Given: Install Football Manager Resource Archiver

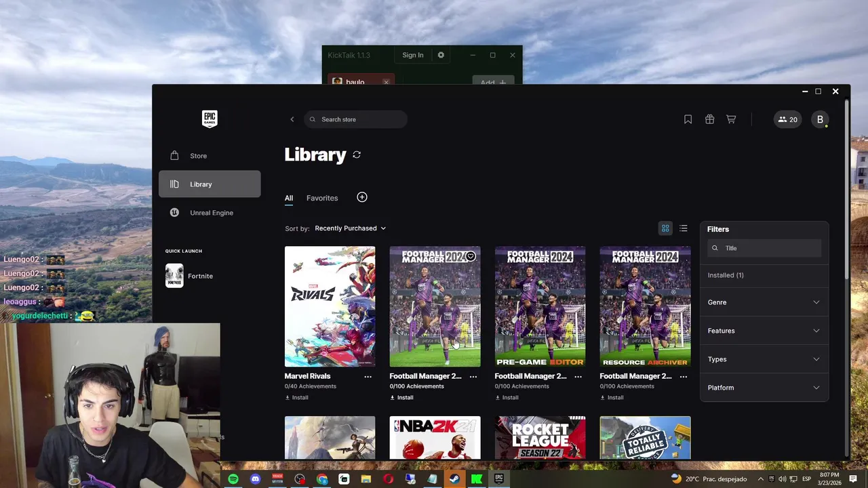Looking at the screenshot, I should coord(612,398).
